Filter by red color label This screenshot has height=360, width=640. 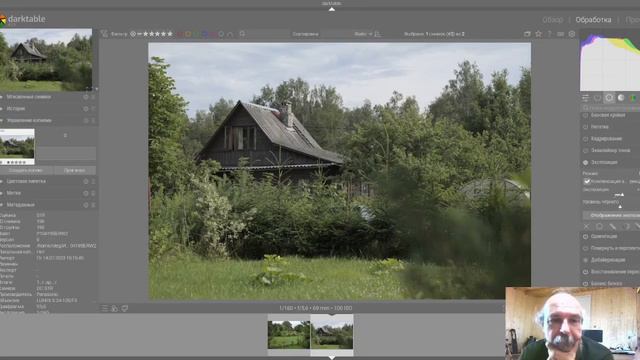(180, 34)
